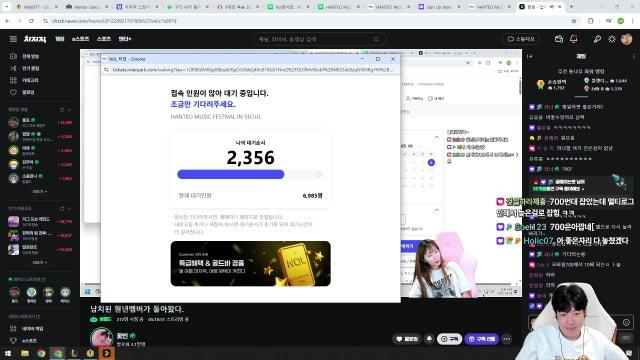Bookmark this page with the star icon

574,21
